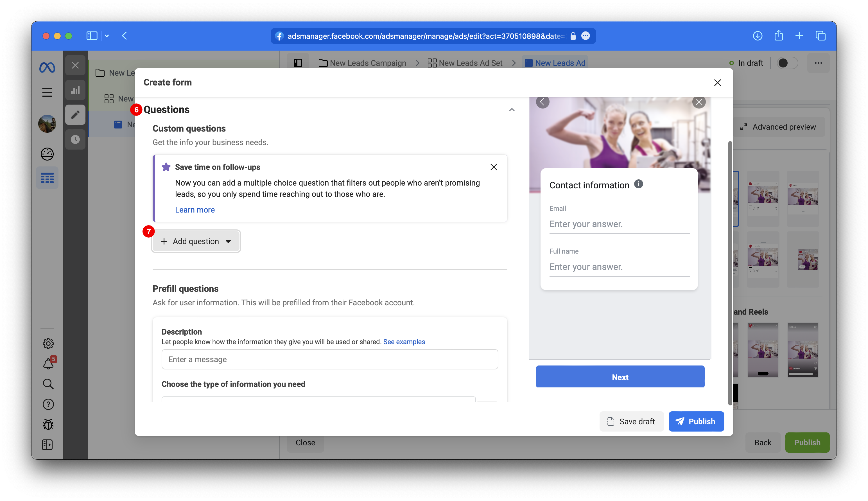Click the Learn more link

tap(195, 210)
